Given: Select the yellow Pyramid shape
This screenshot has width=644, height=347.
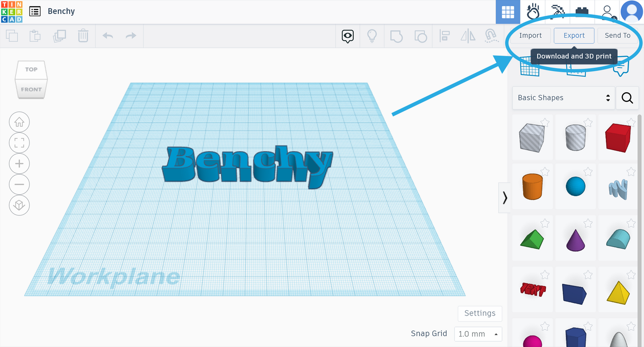Looking at the screenshot, I should (618, 293).
